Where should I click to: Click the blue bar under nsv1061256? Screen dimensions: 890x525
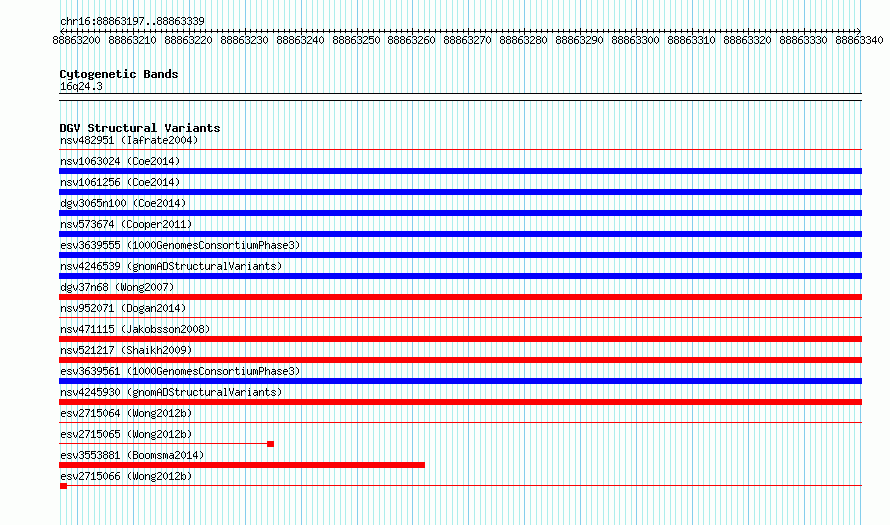[x=460, y=192]
